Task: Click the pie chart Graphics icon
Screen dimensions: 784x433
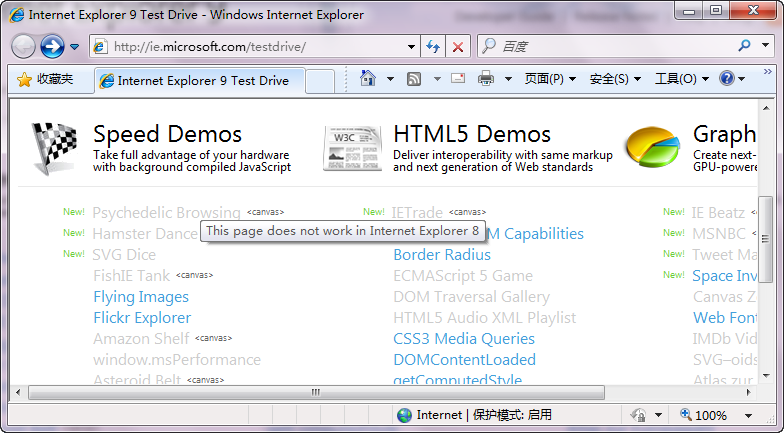Action: 653,146
